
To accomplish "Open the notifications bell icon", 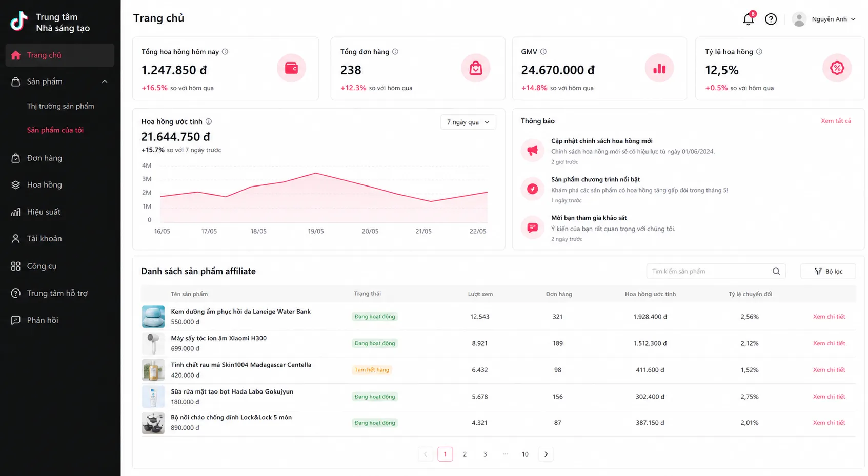I will 749,19.
